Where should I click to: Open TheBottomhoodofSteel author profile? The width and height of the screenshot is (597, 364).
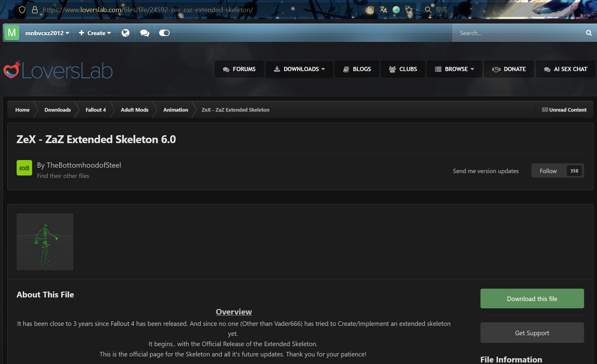click(84, 165)
